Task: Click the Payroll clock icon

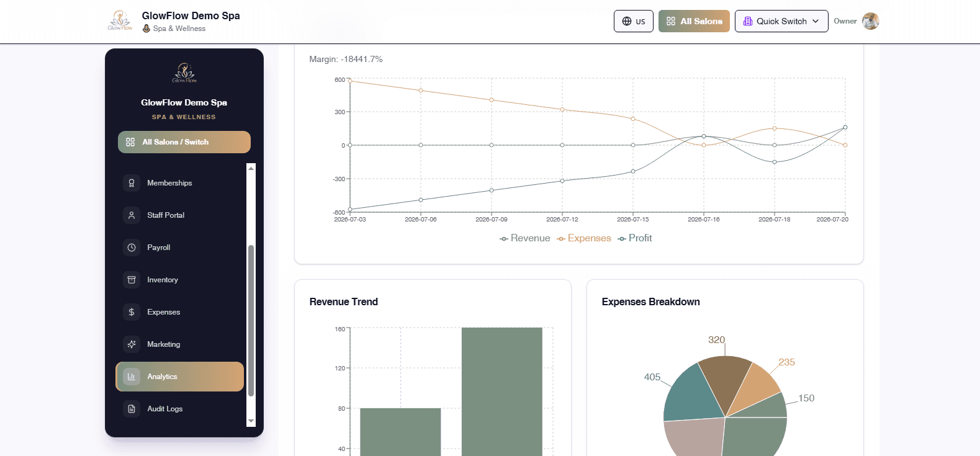Action: (132, 248)
